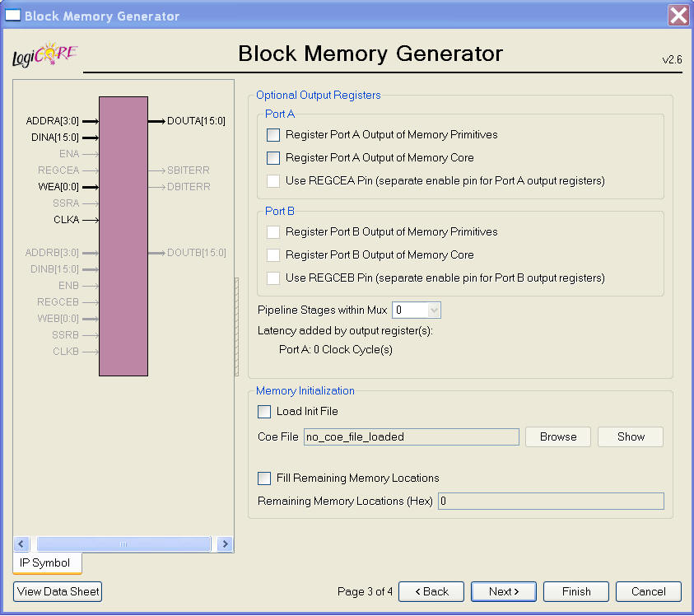Cancel the wizard
Image resolution: width=694 pixels, height=616 pixels.
point(649,591)
